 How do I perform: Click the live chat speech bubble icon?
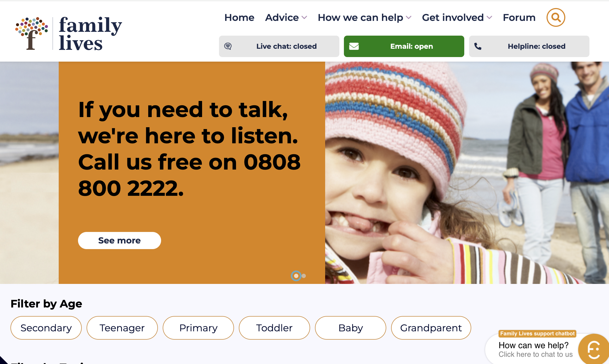point(228,46)
